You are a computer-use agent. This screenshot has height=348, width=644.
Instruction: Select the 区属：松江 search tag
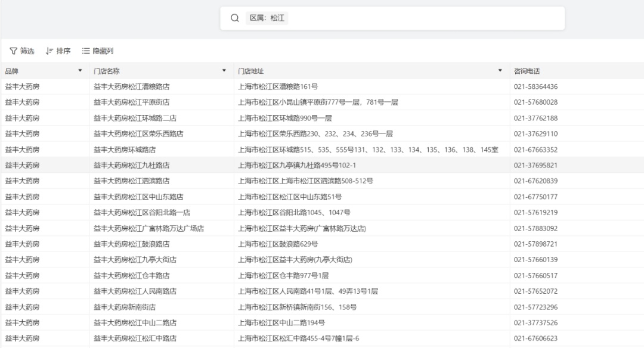267,18
